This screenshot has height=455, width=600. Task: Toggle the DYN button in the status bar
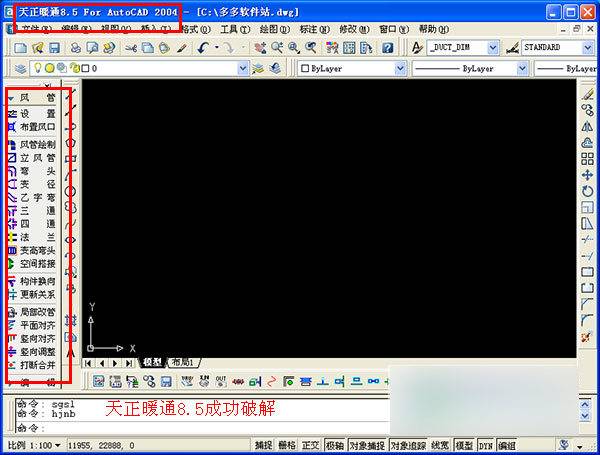click(x=485, y=446)
